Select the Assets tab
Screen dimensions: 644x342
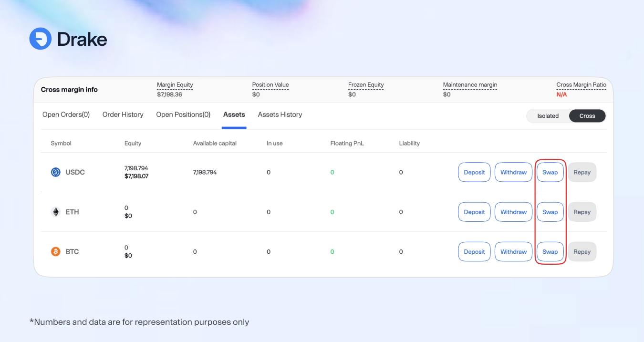click(234, 114)
